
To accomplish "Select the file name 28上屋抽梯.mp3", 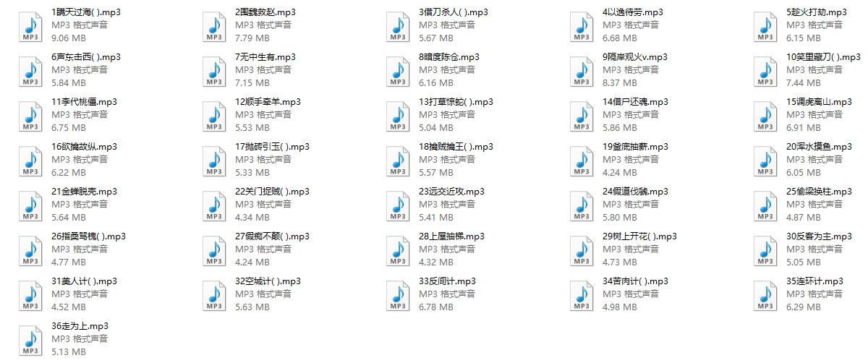I will (451, 236).
